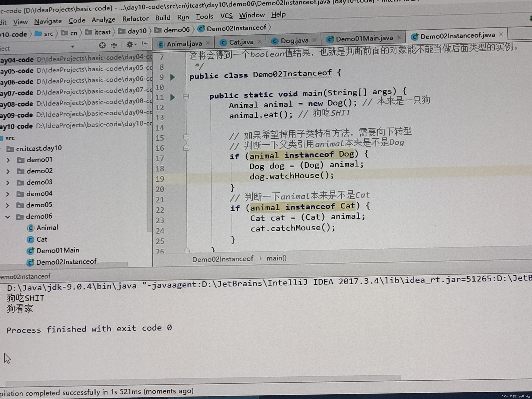Click the Demo01Main class icon in project tree
Image resolution: width=532 pixels, height=399 pixels.
pos(30,251)
